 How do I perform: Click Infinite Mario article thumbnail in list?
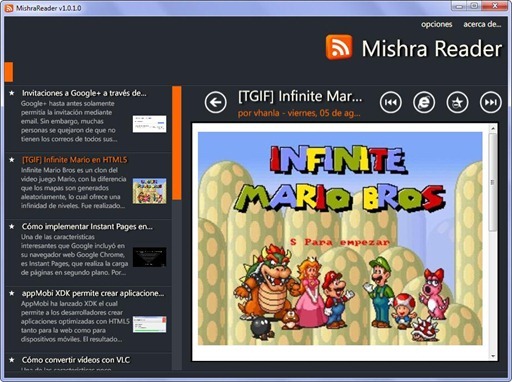[149, 191]
